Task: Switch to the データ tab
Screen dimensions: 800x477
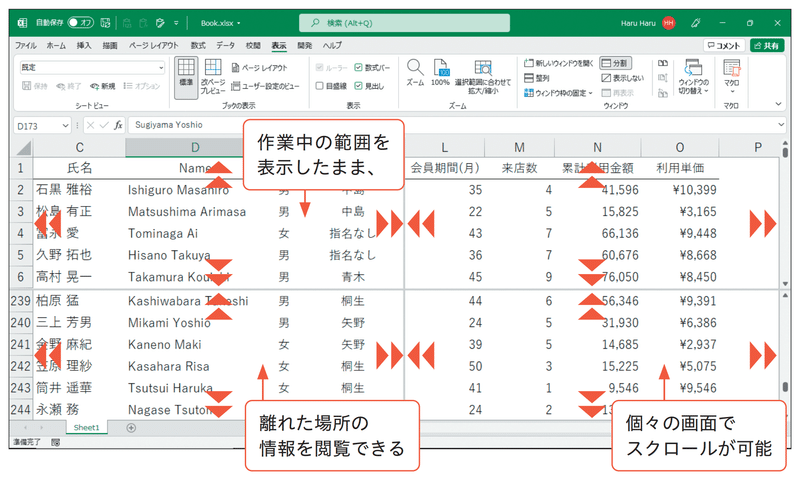Action: pos(225,45)
